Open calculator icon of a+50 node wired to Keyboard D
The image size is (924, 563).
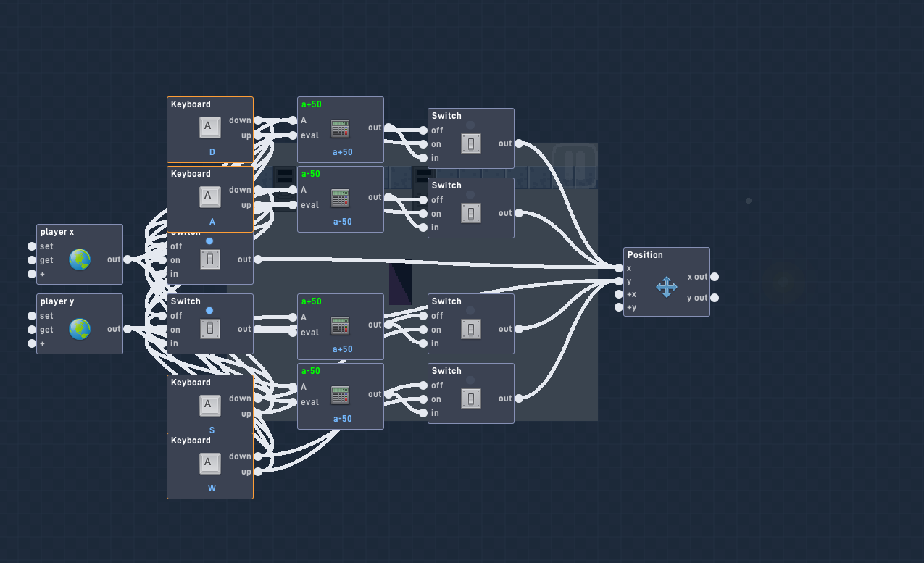point(341,128)
